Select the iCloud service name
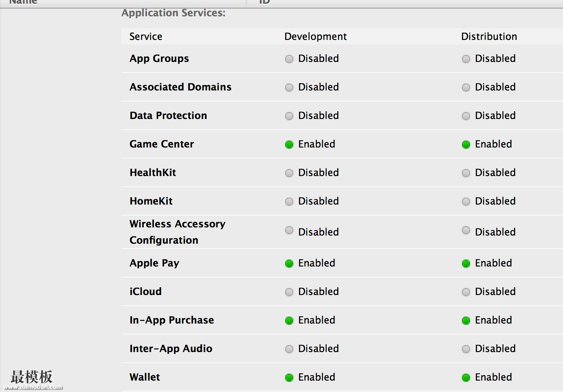Image resolution: width=563 pixels, height=392 pixels. (145, 291)
